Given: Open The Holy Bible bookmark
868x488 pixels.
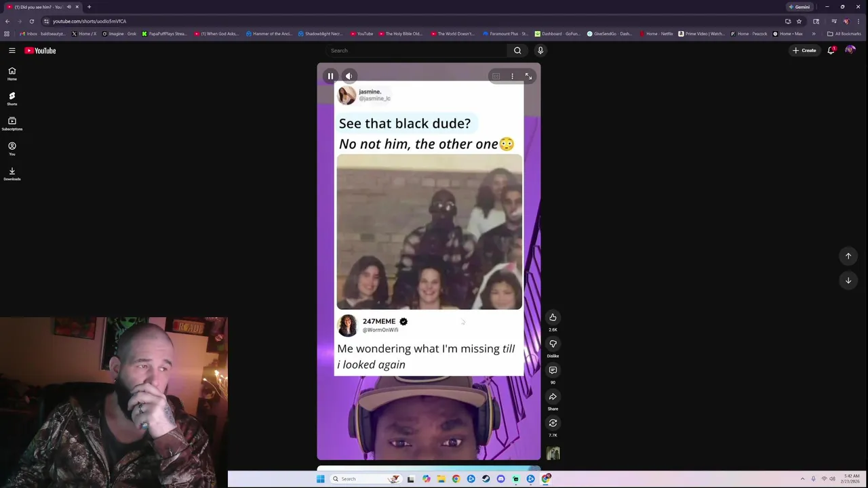Looking at the screenshot, I should point(401,34).
